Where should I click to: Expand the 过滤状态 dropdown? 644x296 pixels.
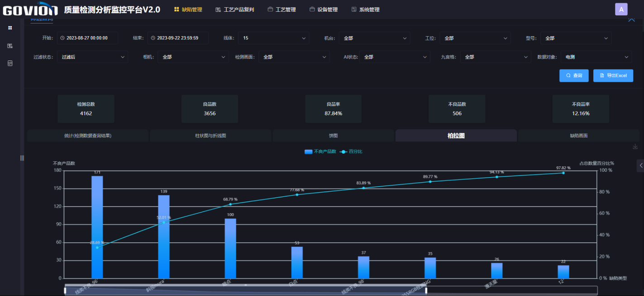(x=92, y=57)
